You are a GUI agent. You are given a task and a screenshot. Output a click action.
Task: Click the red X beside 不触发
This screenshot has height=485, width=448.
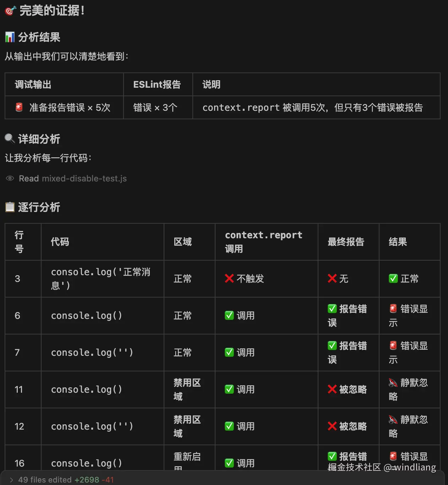click(229, 278)
